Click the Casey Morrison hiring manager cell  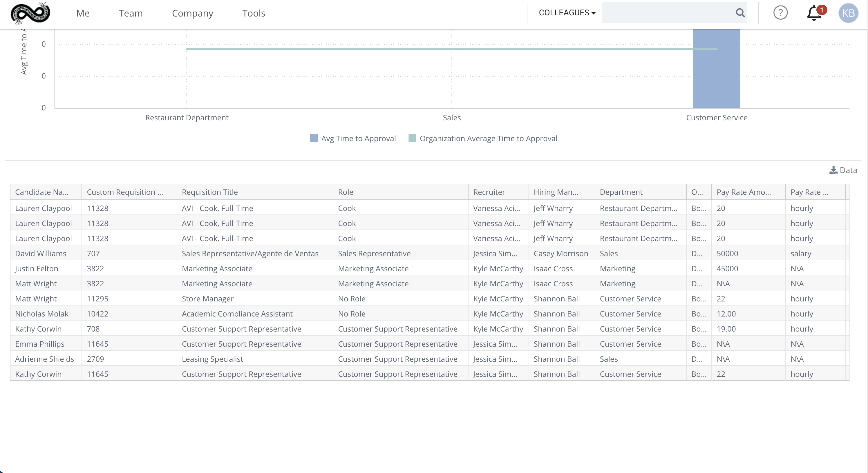(561, 253)
